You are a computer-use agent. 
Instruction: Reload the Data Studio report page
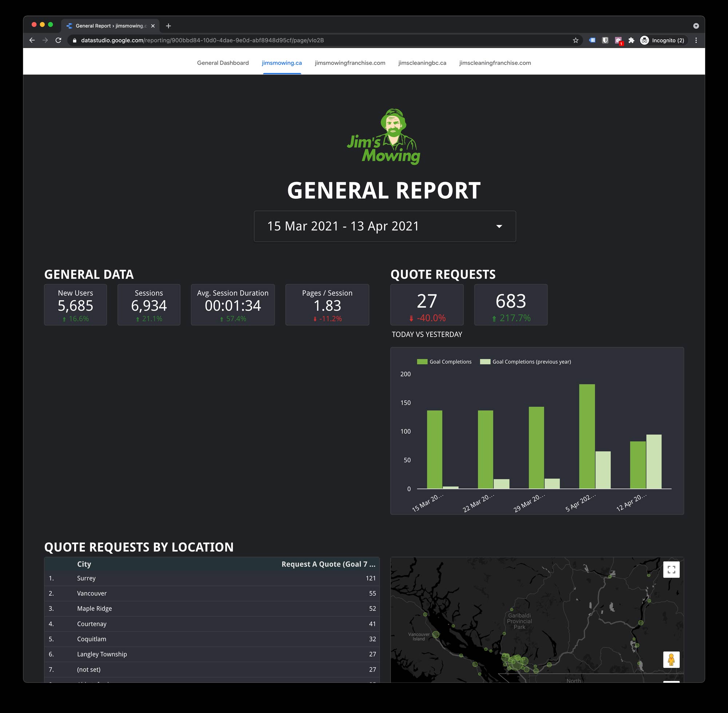point(58,40)
